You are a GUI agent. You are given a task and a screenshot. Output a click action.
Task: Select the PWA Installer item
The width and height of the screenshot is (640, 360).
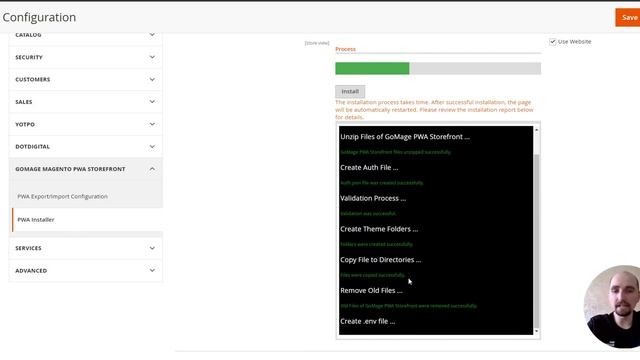click(87, 220)
